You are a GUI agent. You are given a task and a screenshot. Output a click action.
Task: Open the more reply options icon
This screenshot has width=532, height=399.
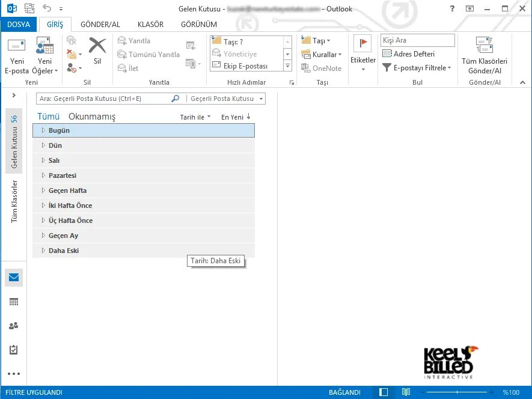pyautogui.click(x=193, y=63)
